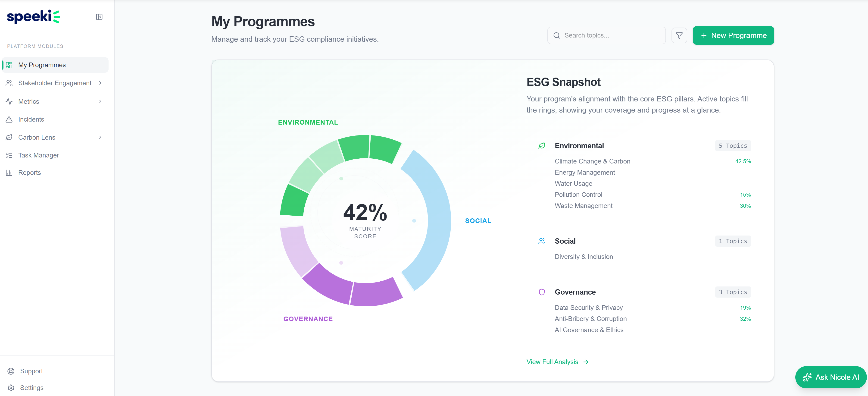The width and height of the screenshot is (868, 396).
Task: Open My Programmes via the grid icon
Action: pyautogui.click(x=9, y=65)
